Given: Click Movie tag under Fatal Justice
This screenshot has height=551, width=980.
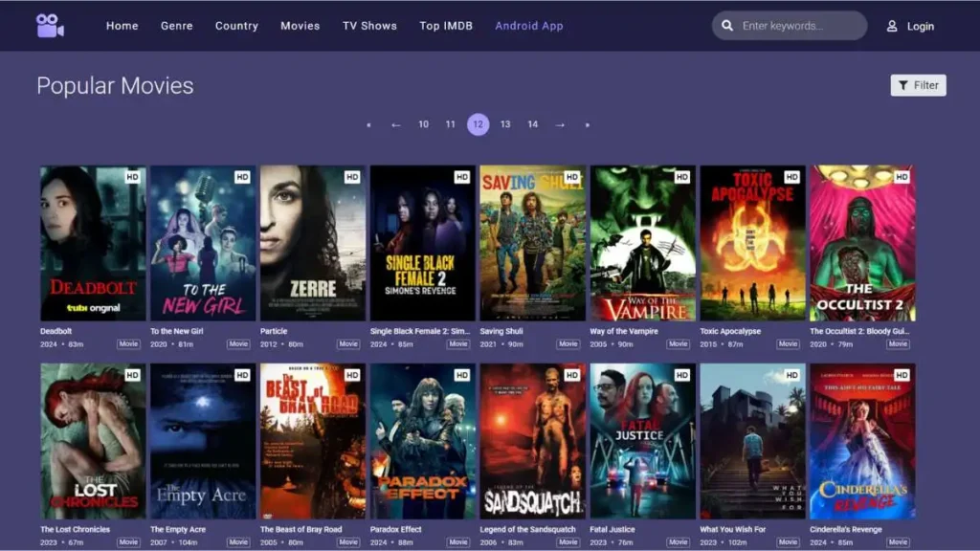Looking at the screenshot, I should coord(679,542).
